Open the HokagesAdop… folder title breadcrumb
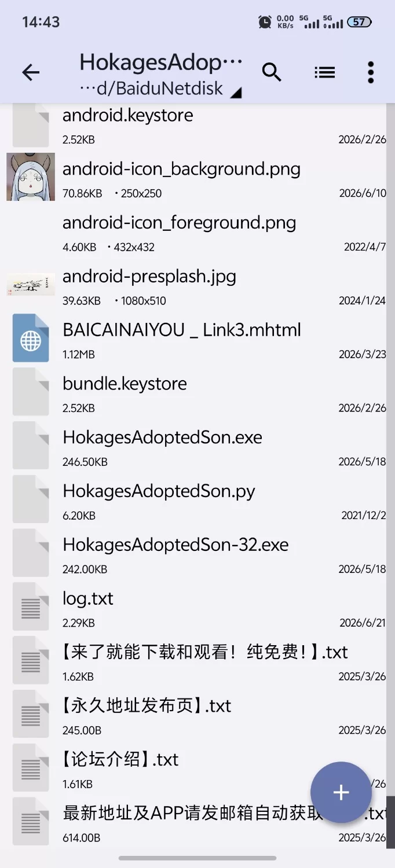Screen dimensions: 395x868 (x=161, y=62)
